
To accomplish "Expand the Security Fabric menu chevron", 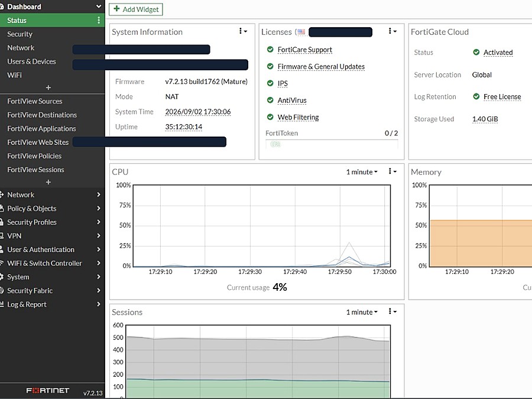I will pyautogui.click(x=99, y=290).
